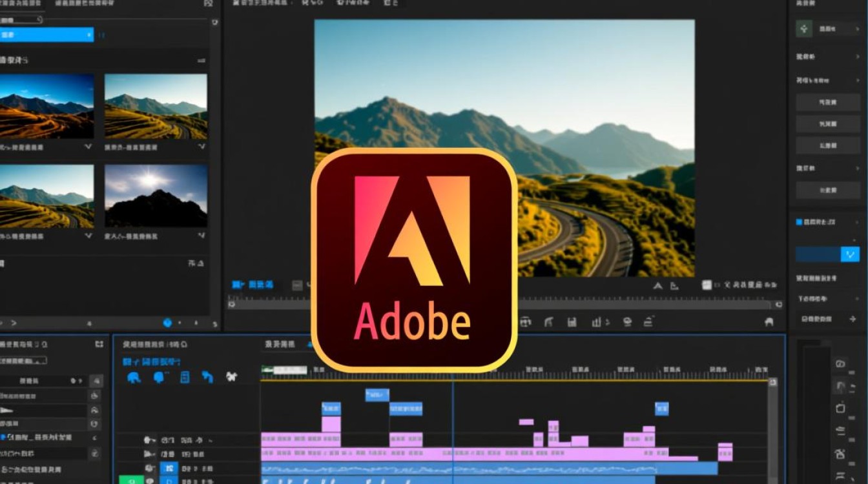The height and width of the screenshot is (484, 868).
Task: Click the dark blue field beside the blue checkmark button
Action: (x=818, y=254)
